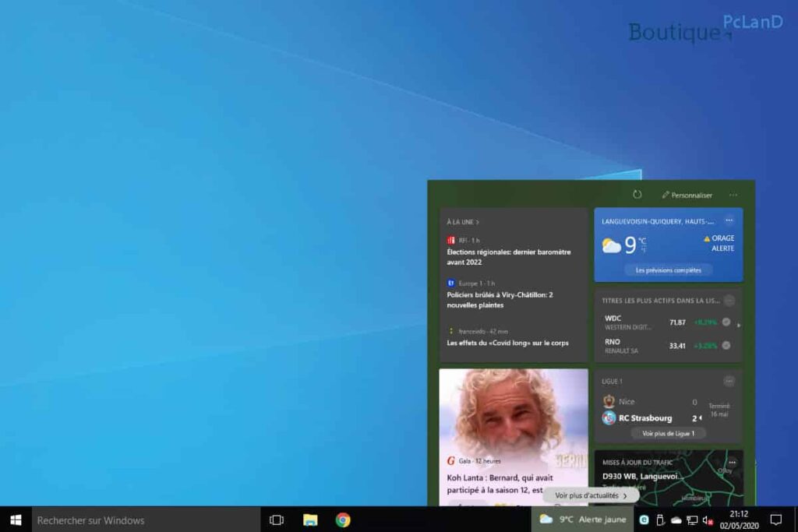The width and height of the screenshot is (798, 532).
Task: Click the Rechercher sur Windows search box
Action: click(x=144, y=520)
